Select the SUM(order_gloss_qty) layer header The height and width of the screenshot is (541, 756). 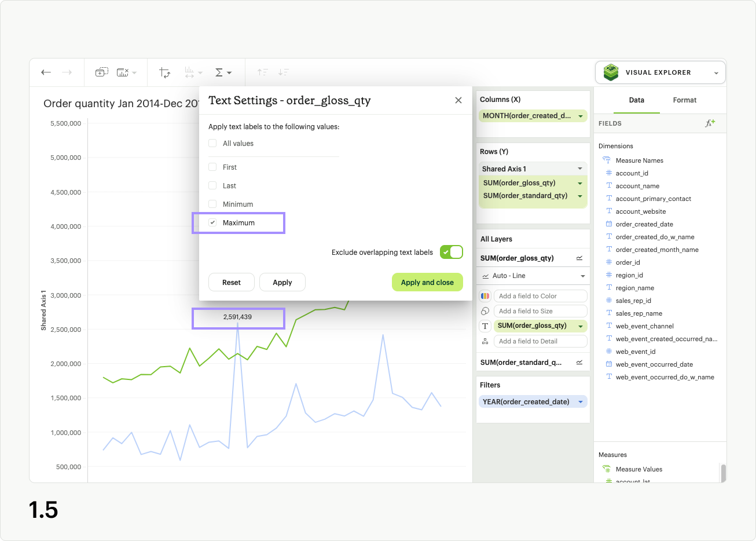(x=517, y=258)
